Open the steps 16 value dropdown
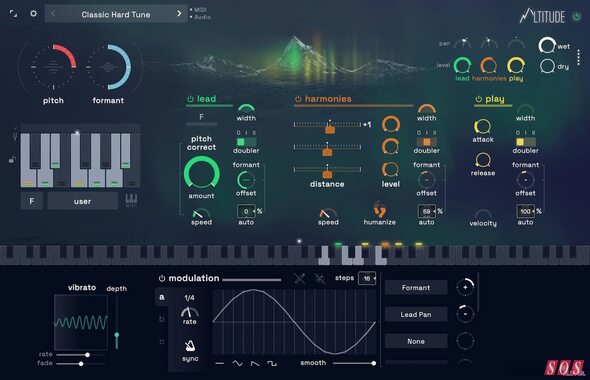 click(367, 278)
